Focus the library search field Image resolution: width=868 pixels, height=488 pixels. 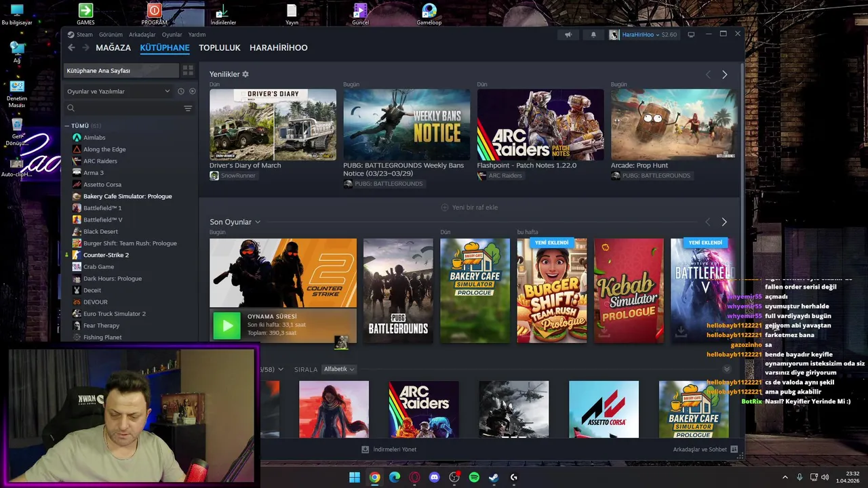(123, 108)
